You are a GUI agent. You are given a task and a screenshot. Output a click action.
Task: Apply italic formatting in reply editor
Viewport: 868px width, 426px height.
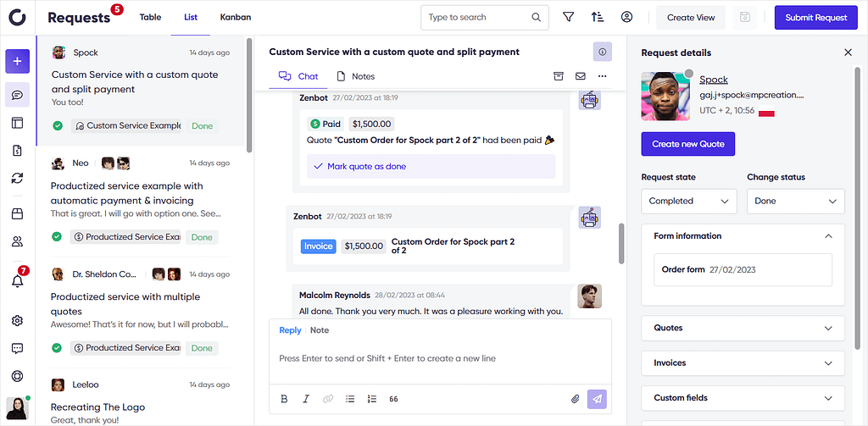[x=305, y=398]
